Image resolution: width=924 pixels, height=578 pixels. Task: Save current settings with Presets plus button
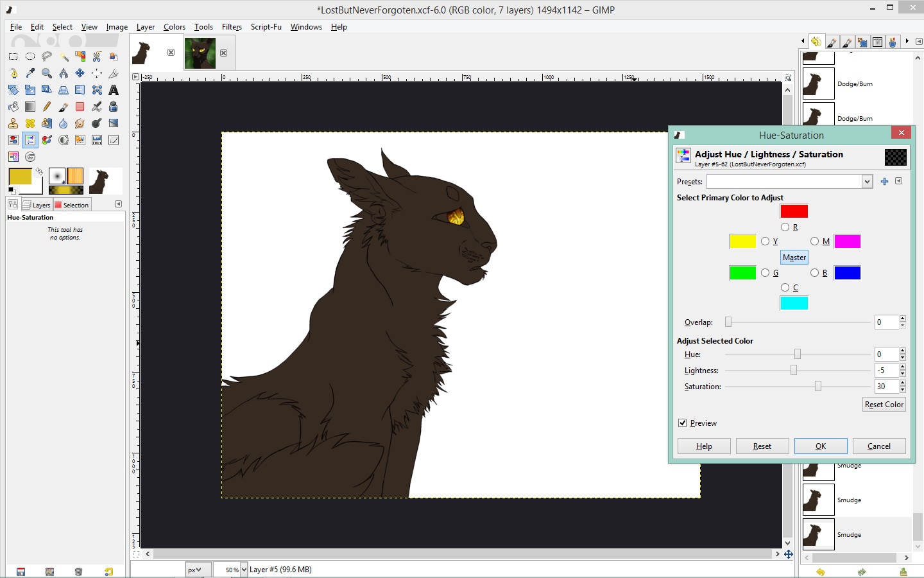point(884,181)
